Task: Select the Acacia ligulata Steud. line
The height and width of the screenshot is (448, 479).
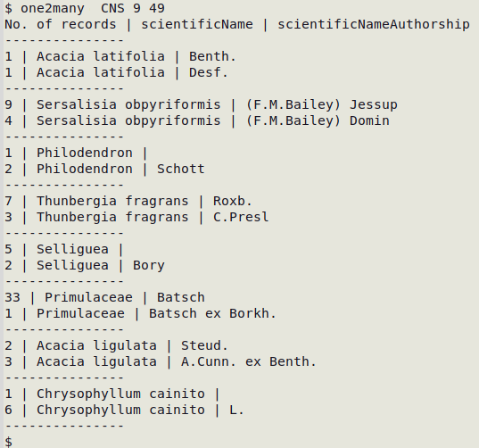Action: [116, 345]
